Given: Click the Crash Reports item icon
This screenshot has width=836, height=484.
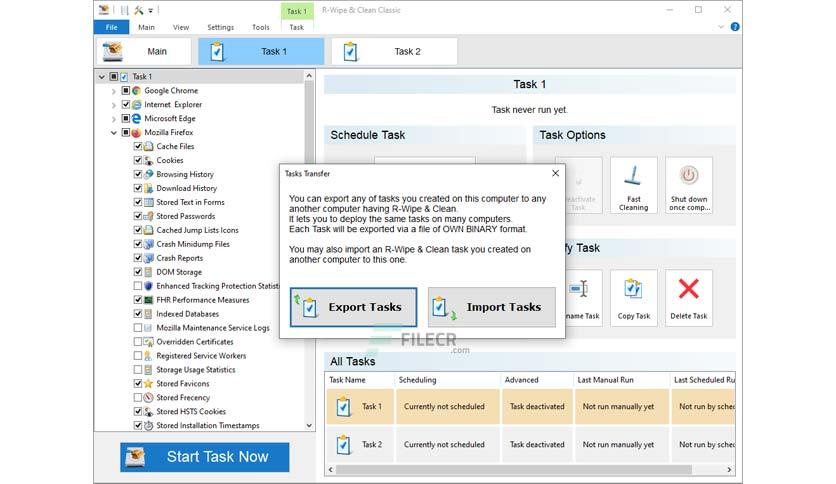Looking at the screenshot, I should click(149, 258).
